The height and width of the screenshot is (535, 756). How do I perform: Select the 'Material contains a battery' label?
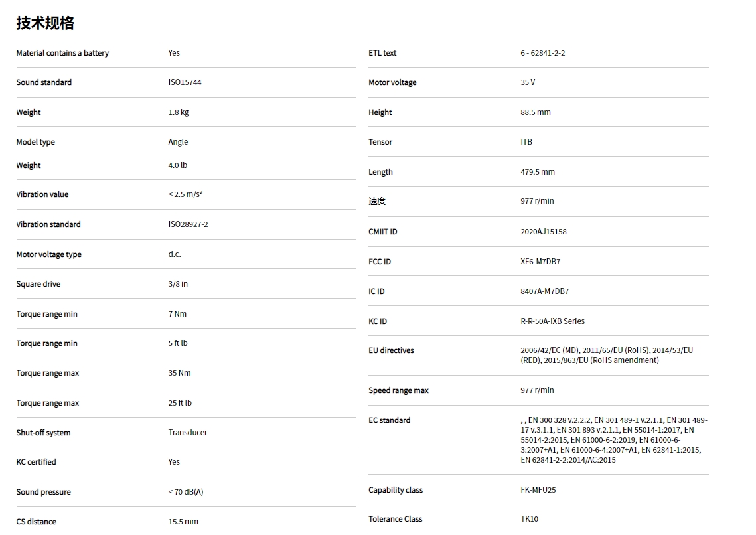point(62,53)
